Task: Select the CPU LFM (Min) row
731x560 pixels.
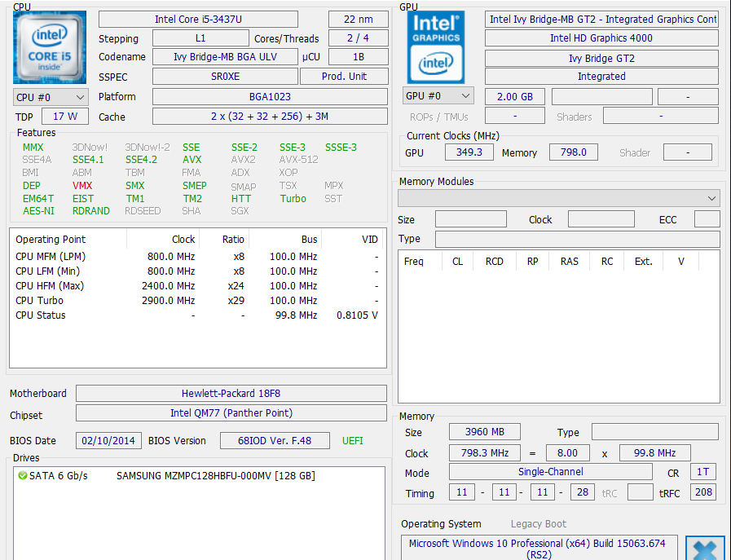Action: [x=198, y=271]
